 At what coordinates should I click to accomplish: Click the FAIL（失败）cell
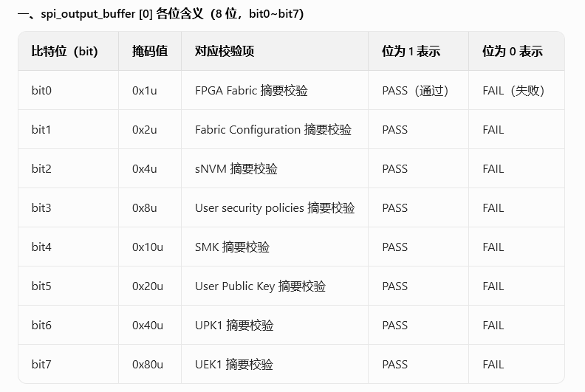point(513,91)
